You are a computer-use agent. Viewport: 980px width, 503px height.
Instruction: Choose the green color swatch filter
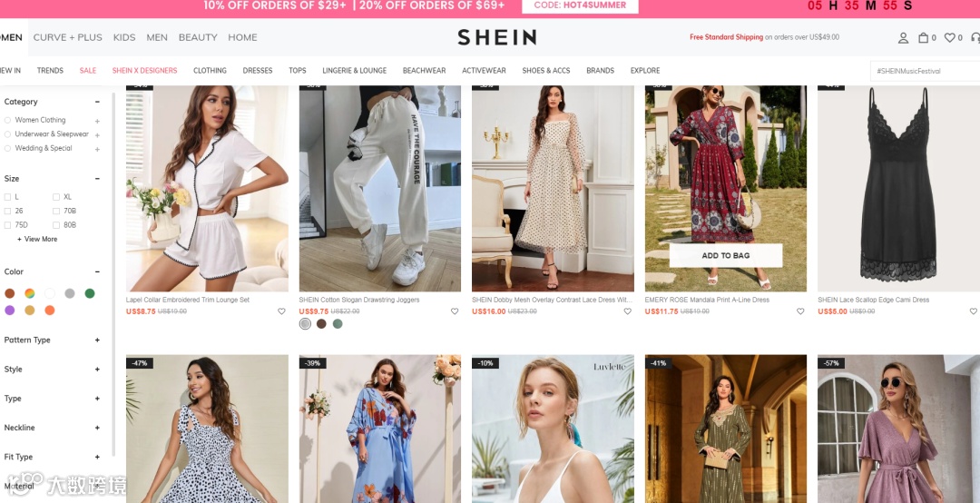pyautogui.click(x=90, y=293)
